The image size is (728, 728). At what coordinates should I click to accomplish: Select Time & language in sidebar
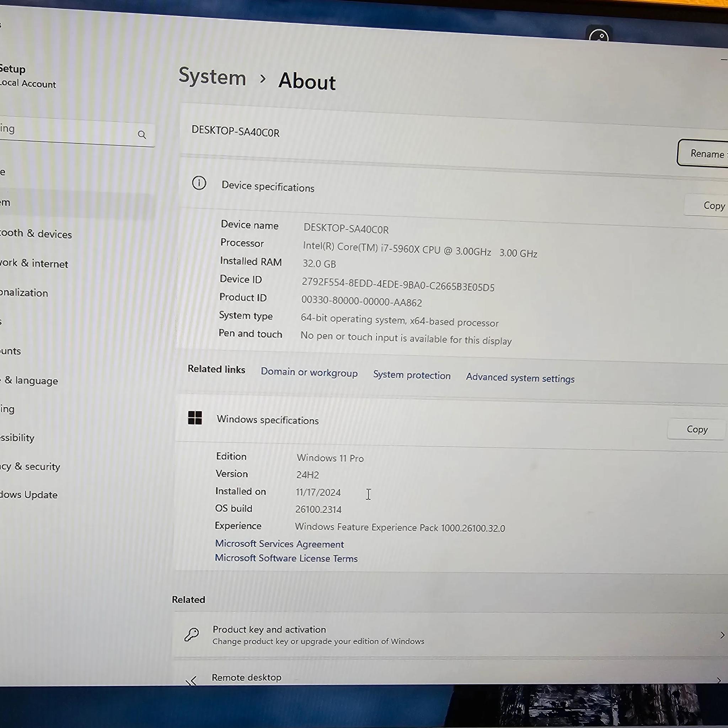pos(29,380)
